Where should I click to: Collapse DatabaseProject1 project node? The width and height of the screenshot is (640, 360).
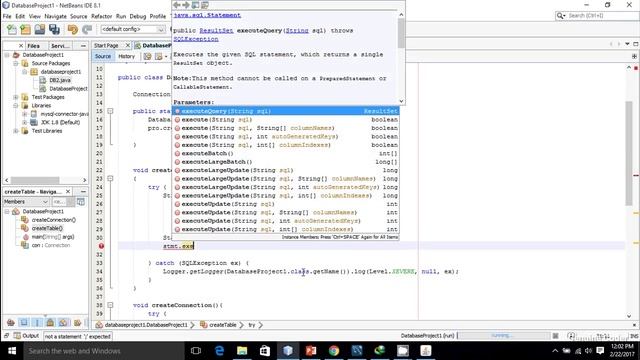pos(7,55)
